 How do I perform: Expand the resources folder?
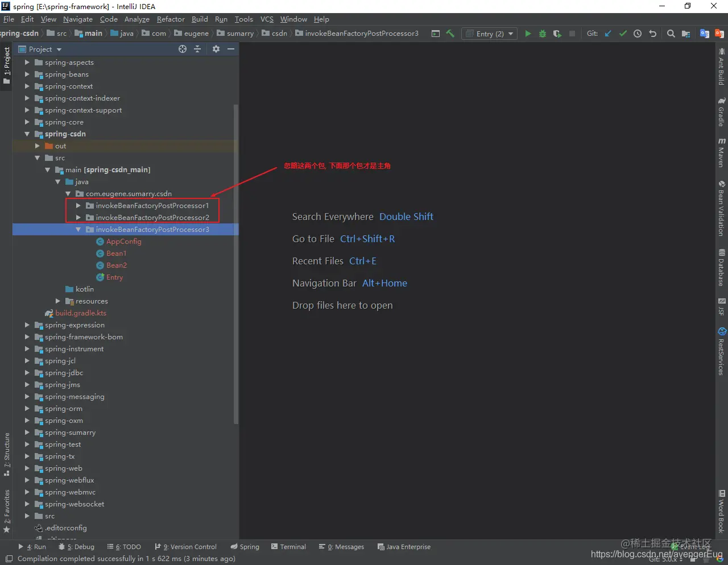click(57, 301)
